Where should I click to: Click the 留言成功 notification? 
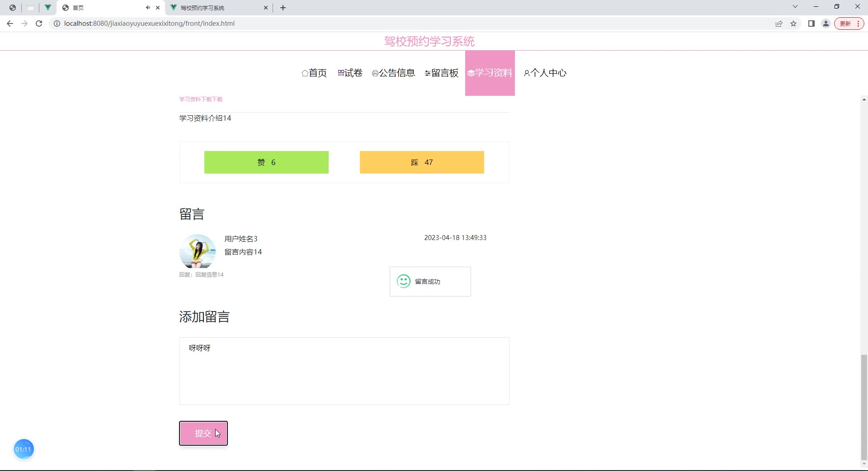coord(430,282)
